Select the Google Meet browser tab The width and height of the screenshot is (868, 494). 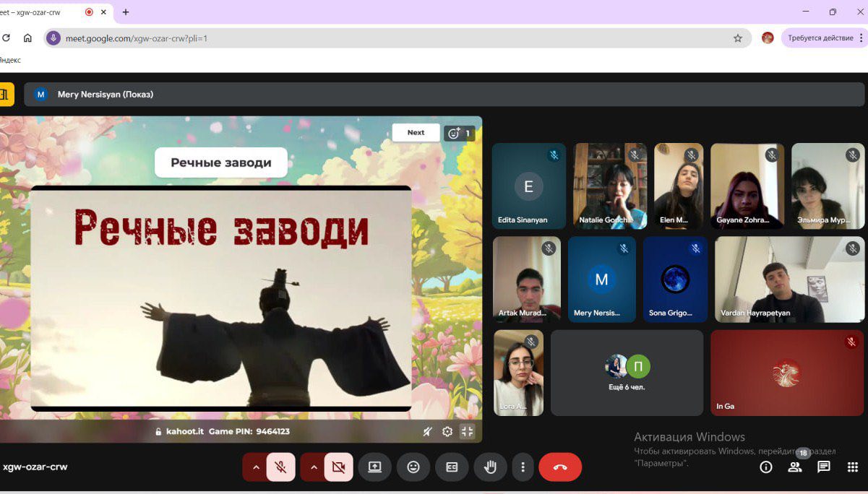[x=40, y=12]
